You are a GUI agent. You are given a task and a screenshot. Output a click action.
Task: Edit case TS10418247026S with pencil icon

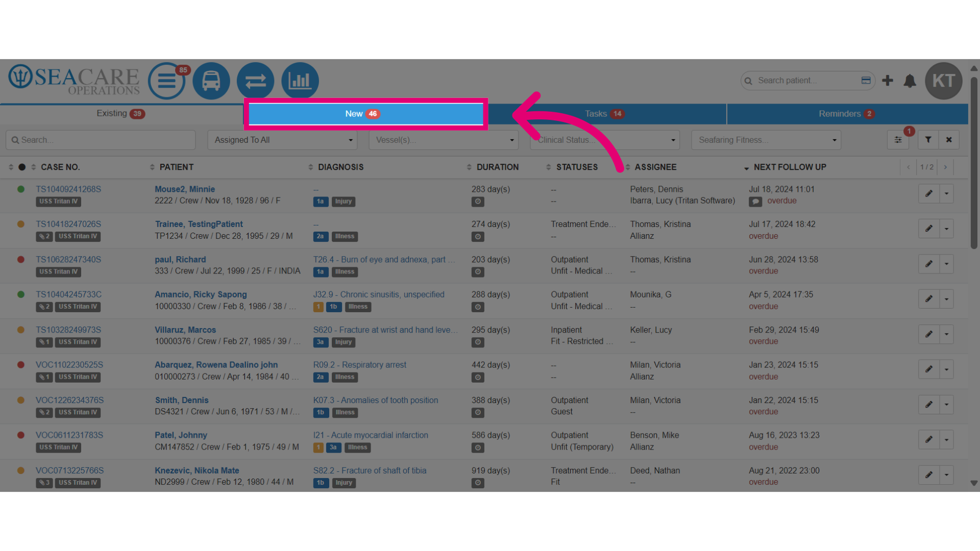pyautogui.click(x=929, y=229)
